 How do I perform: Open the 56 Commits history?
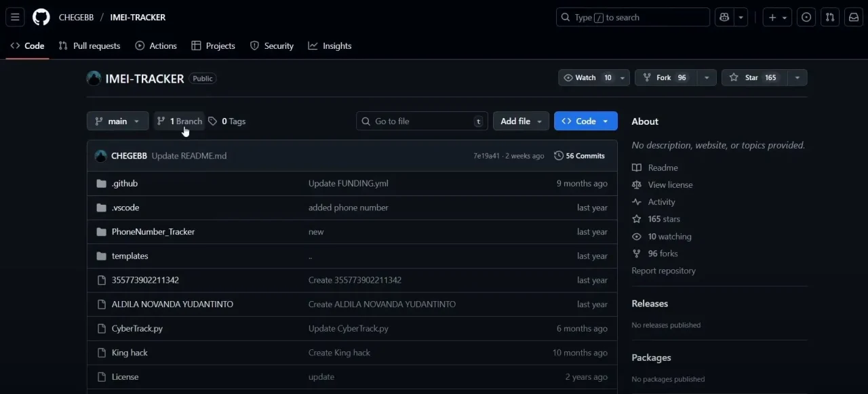579,155
